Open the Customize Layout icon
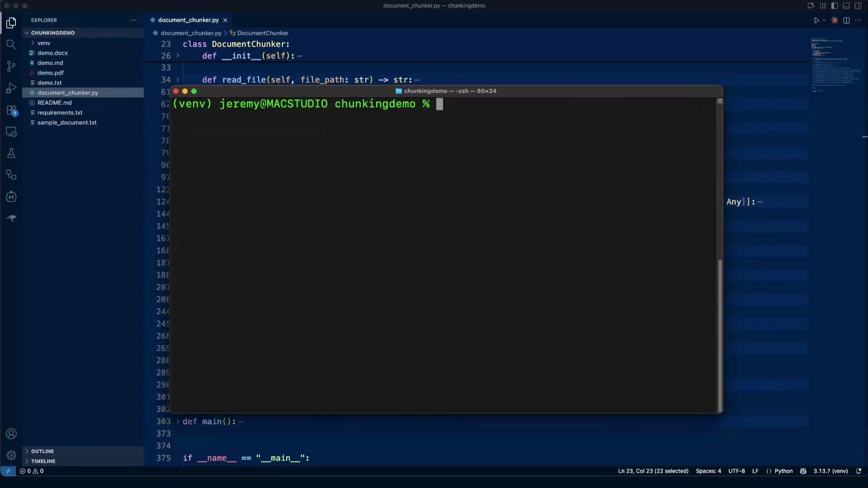This screenshot has width=868, height=488. (x=823, y=6)
